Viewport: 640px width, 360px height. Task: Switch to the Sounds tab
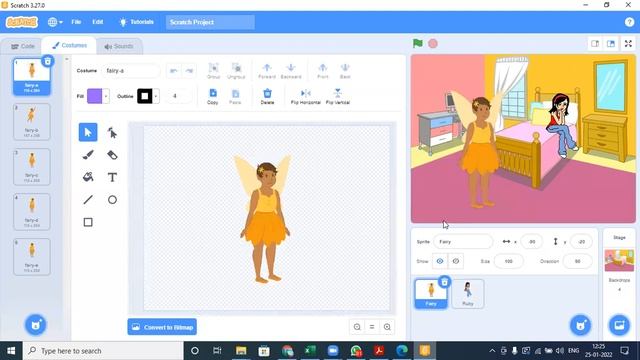[119, 46]
